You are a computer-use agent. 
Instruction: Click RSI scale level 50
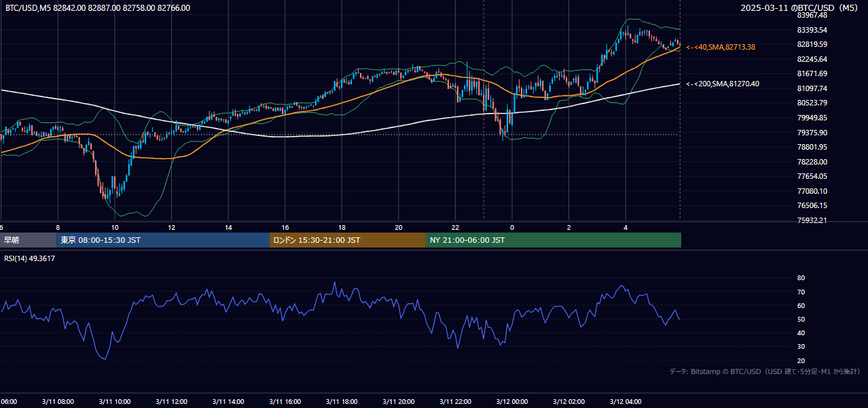click(x=801, y=319)
